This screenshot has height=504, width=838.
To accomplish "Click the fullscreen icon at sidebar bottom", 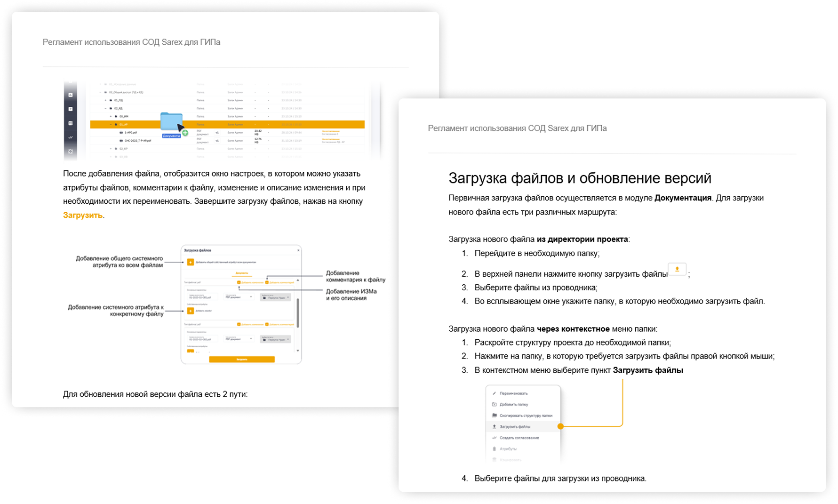I will pos(71,152).
